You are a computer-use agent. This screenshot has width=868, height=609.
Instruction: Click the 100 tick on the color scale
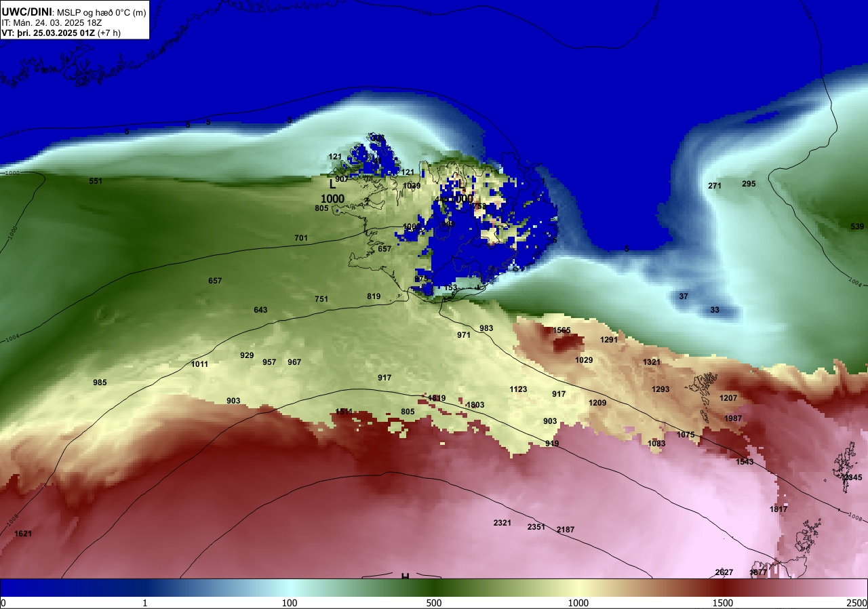coord(290,603)
